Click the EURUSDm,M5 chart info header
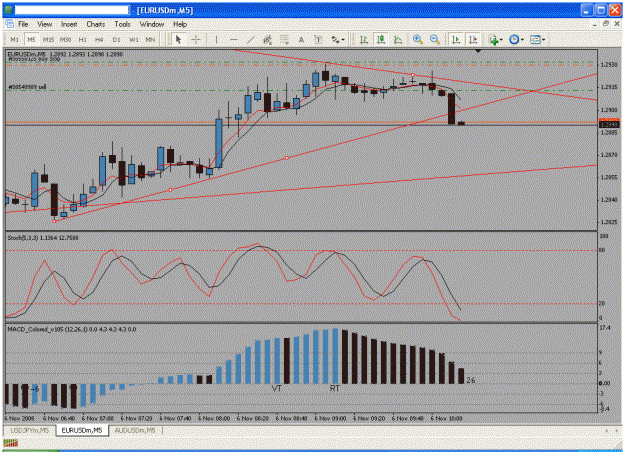625x452 pixels. tap(65, 54)
